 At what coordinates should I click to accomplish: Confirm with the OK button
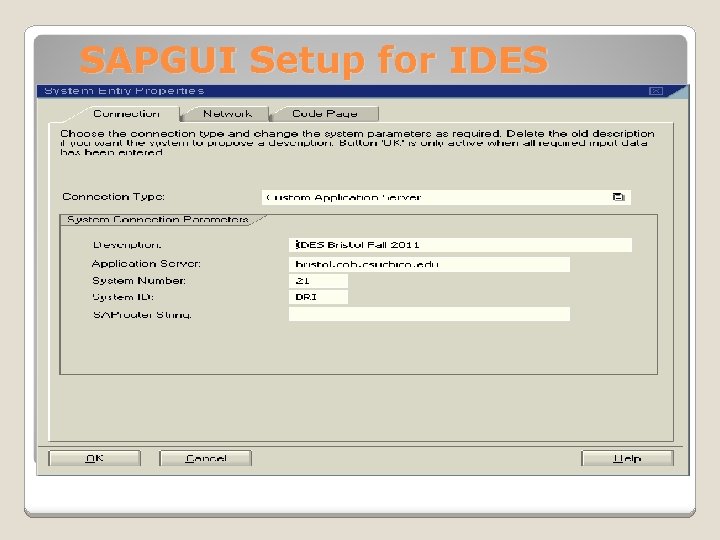click(95, 458)
